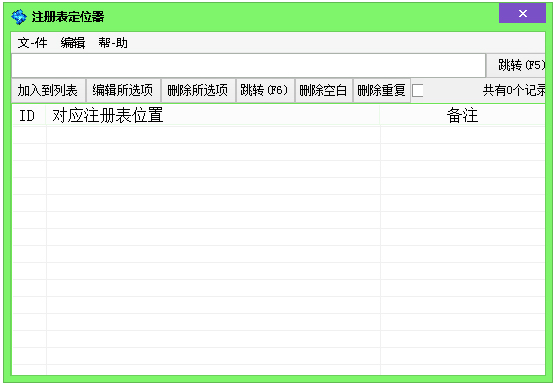Open the 帮-助 menu
The height and width of the screenshot is (386, 557).
click(x=113, y=43)
